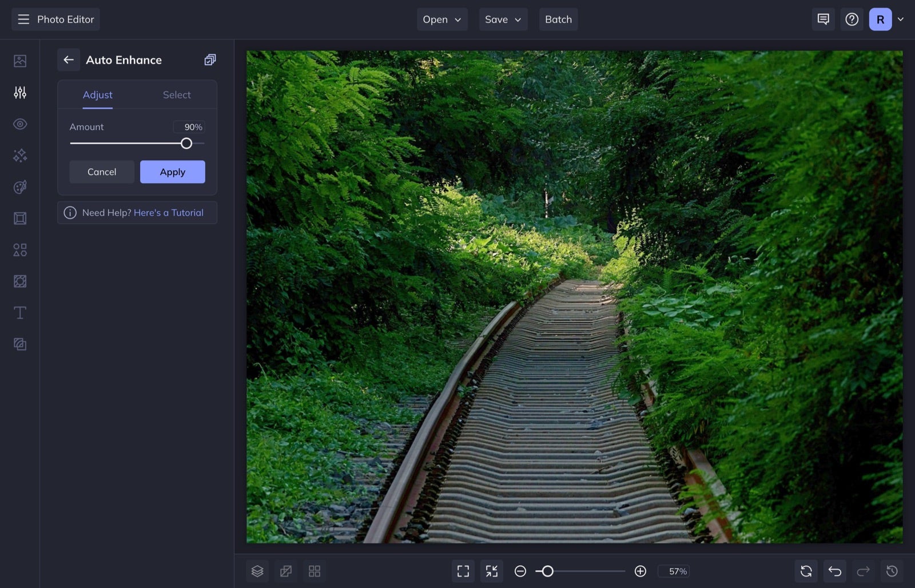915x588 pixels.
Task: Open the history panel icon bottom right
Action: 892,571
